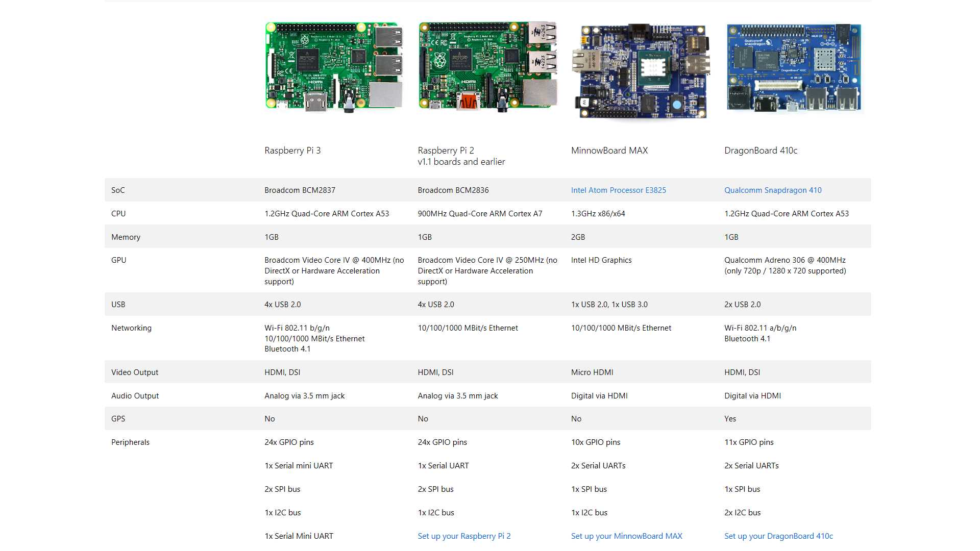Click the 900MHz Quad-Core ARM Cortex A7 cell
Viewport: 980px width, 551px height.
coord(480,214)
